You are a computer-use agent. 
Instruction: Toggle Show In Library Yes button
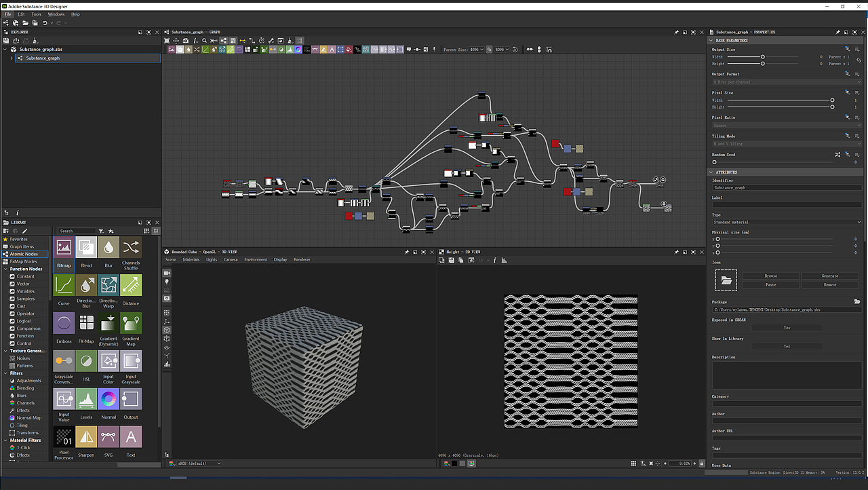(x=787, y=346)
